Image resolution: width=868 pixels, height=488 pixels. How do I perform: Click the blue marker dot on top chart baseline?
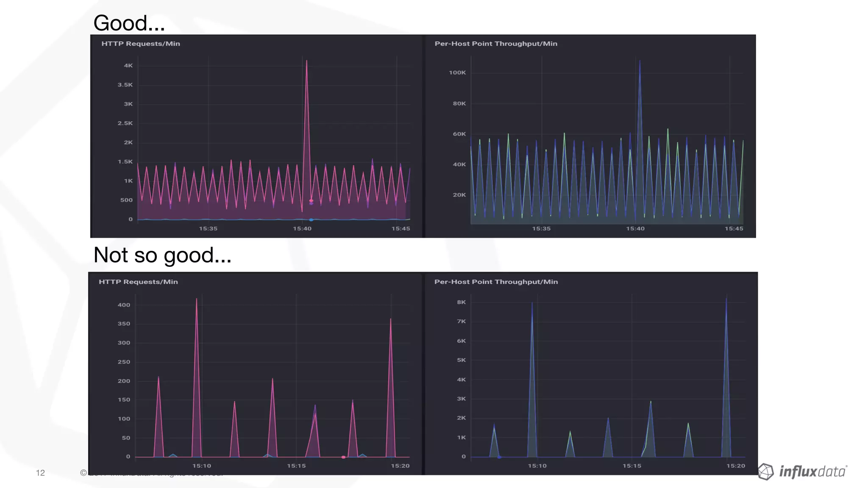coord(311,220)
